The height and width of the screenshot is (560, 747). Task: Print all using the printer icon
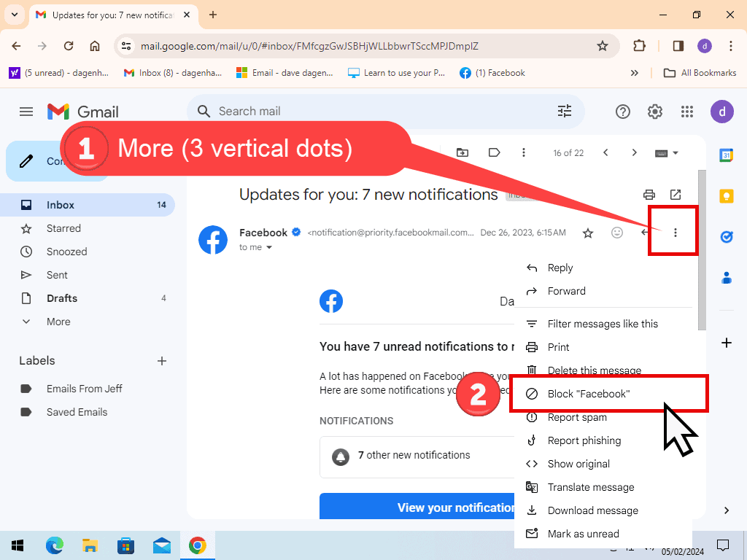coord(649,195)
